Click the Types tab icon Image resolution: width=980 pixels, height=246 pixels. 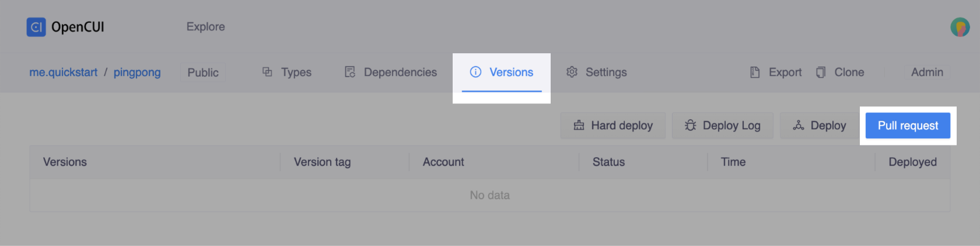[x=267, y=72]
